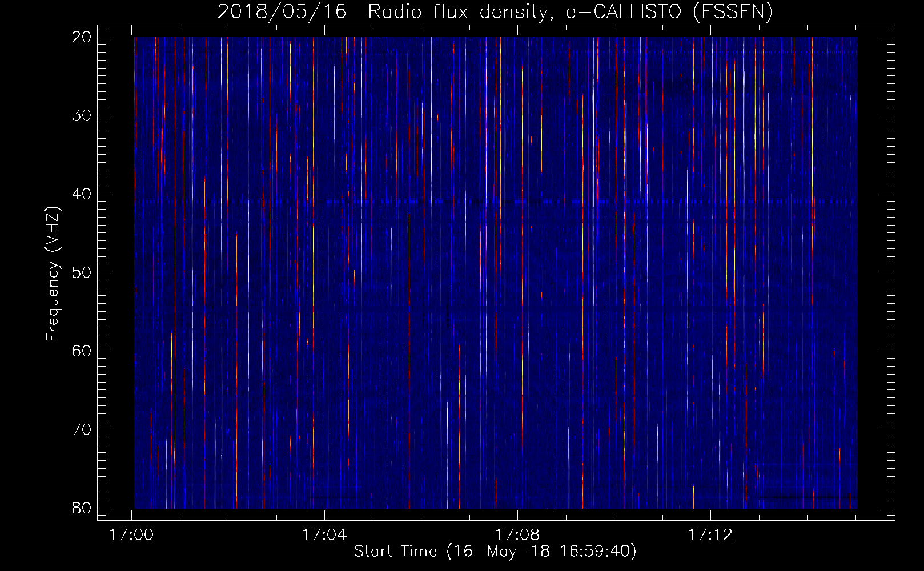924x571 pixels.
Task: Click the '50' frequency tick label
Action: click(82, 272)
